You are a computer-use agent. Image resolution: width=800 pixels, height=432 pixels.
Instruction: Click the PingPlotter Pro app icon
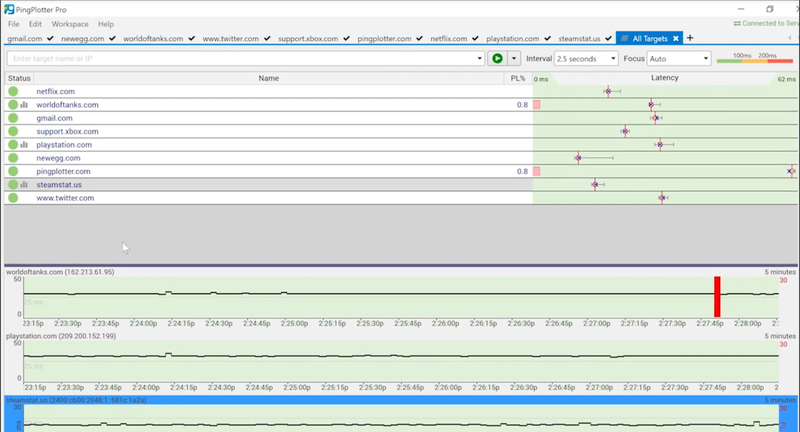pyautogui.click(x=9, y=9)
